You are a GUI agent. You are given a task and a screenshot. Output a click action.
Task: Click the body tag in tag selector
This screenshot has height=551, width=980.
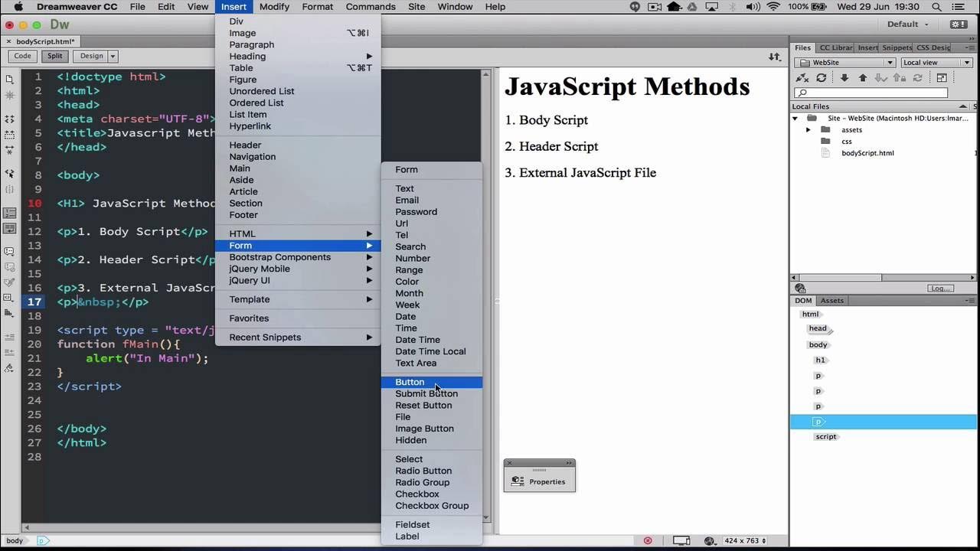pyautogui.click(x=15, y=540)
